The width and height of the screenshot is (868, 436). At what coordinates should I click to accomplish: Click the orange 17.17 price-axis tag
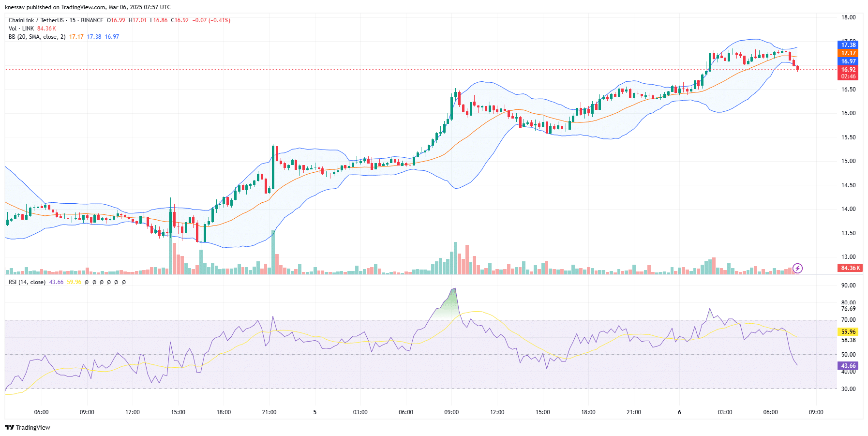pyautogui.click(x=848, y=53)
